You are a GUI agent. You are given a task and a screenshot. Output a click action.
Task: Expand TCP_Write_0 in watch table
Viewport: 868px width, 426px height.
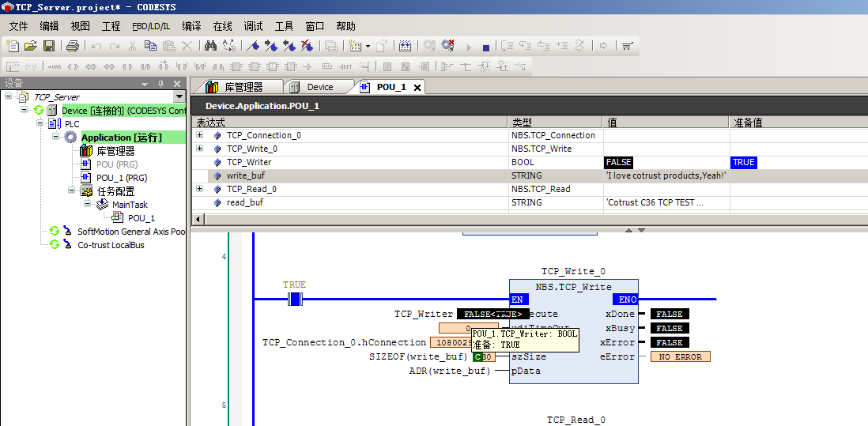[x=200, y=149]
